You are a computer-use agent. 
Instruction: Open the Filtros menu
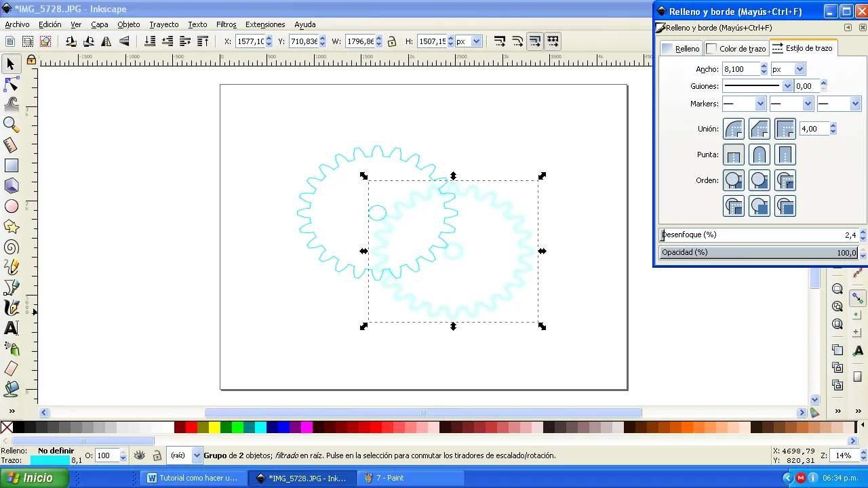(x=226, y=24)
